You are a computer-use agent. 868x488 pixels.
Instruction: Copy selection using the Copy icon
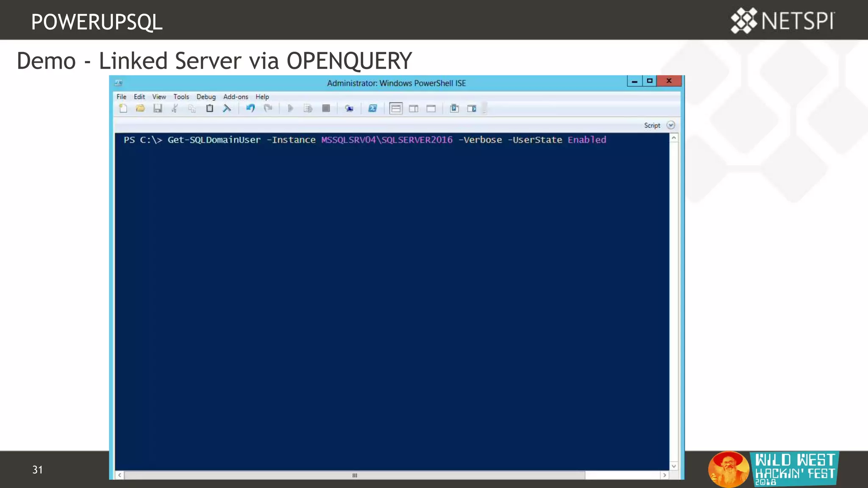(192, 108)
